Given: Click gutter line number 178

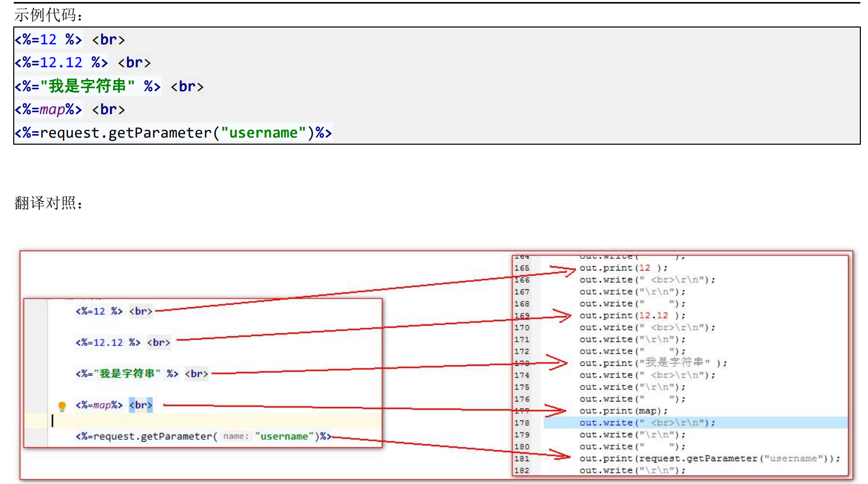Looking at the screenshot, I should [x=522, y=423].
